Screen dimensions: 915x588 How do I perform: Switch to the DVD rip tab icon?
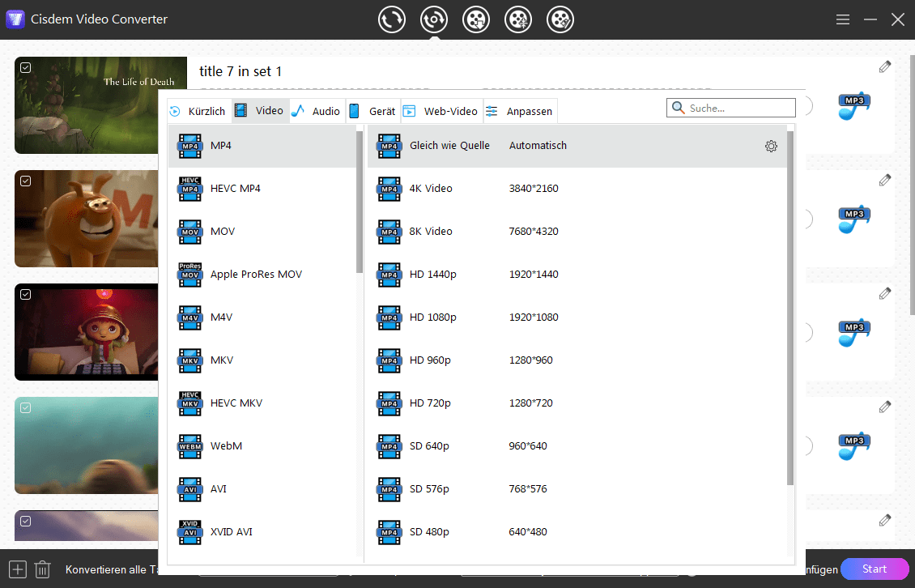(434, 19)
